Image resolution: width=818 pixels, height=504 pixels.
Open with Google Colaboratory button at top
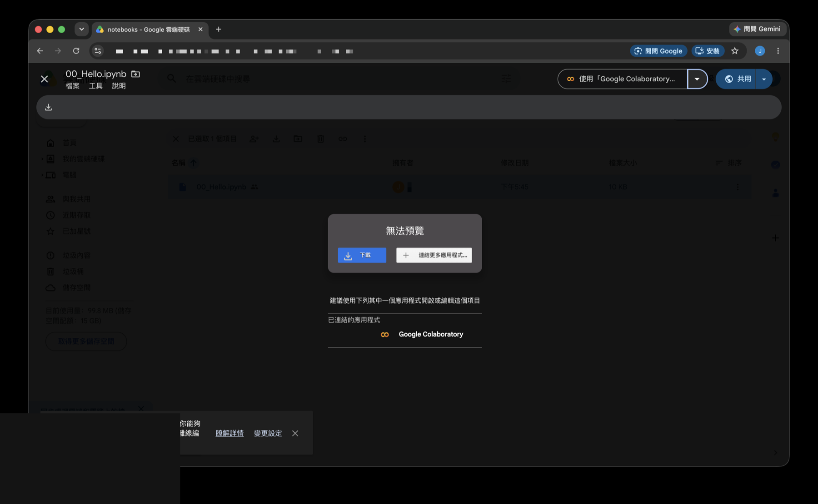[623, 79]
